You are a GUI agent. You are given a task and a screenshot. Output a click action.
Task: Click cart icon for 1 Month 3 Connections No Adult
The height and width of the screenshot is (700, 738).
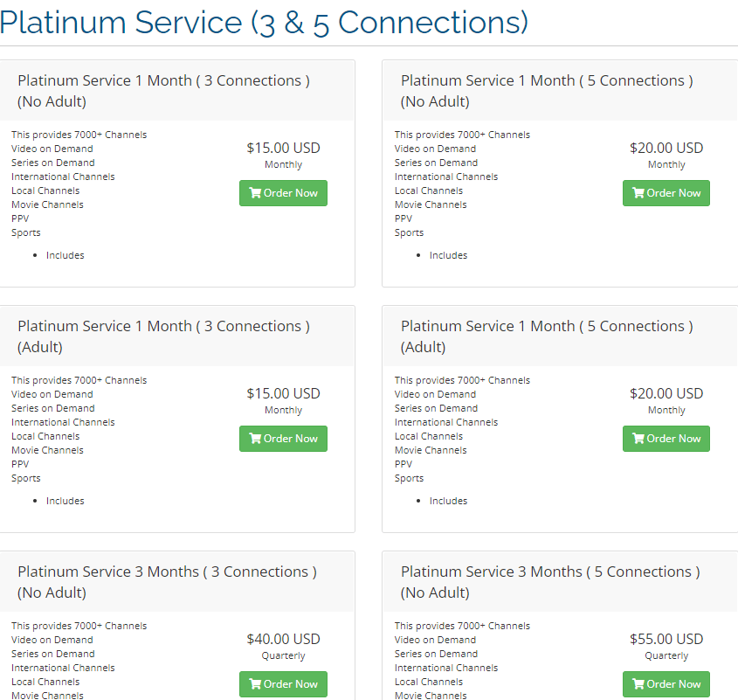click(x=255, y=193)
